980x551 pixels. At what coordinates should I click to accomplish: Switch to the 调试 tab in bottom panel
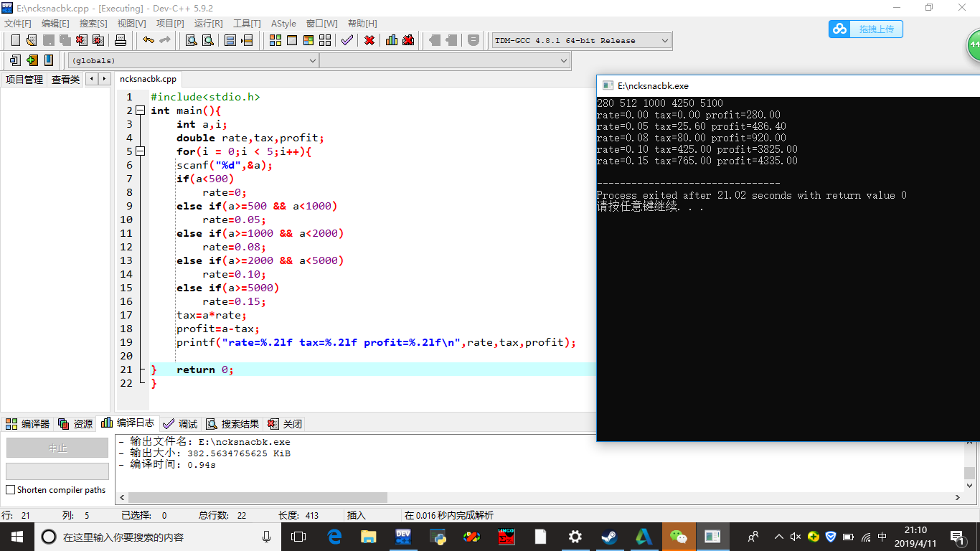pos(180,424)
